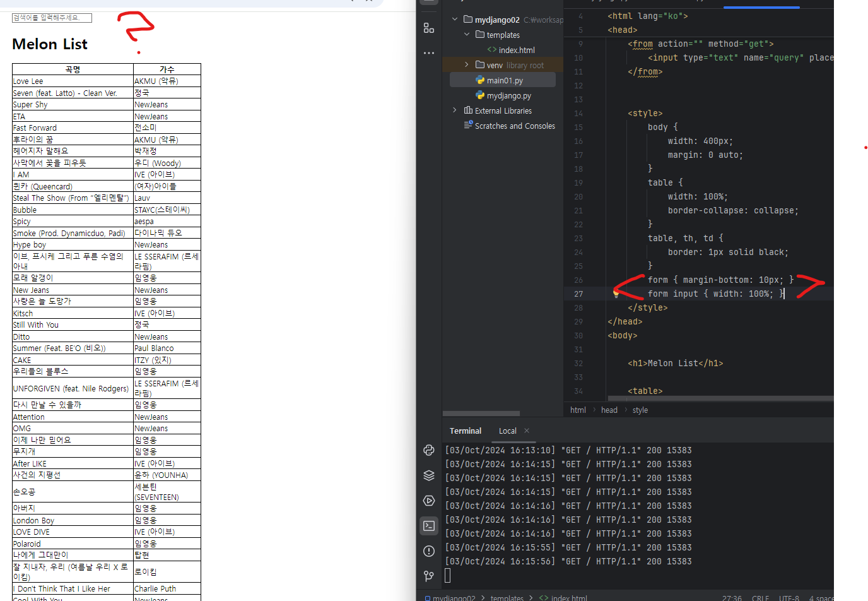Click the line number 19 in gutter
This screenshot has width=868, height=601.
point(578,182)
